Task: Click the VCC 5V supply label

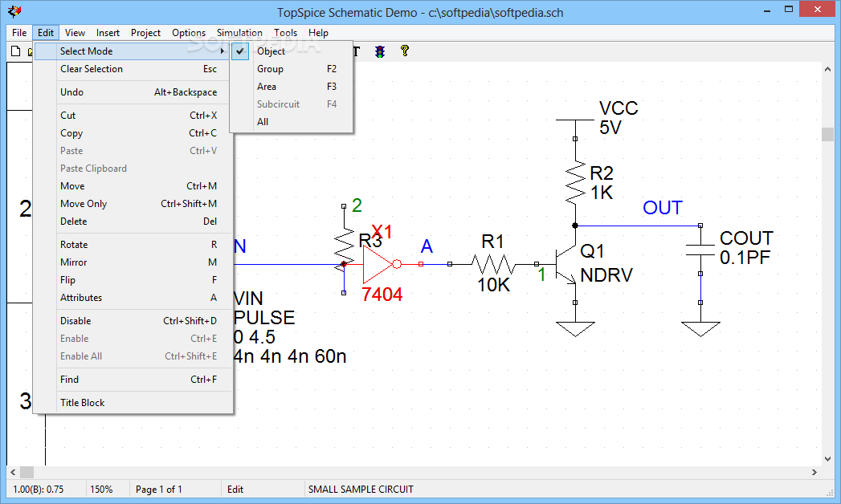Action: [619, 118]
